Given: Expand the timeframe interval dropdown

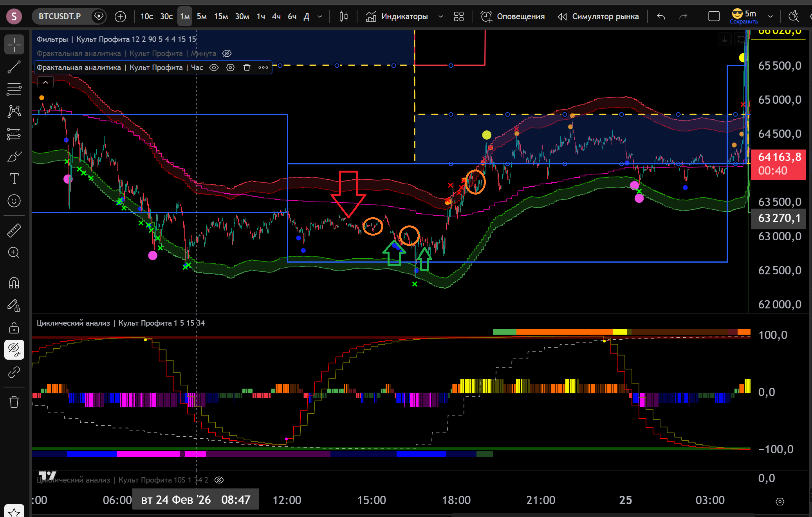Looking at the screenshot, I should point(320,16).
